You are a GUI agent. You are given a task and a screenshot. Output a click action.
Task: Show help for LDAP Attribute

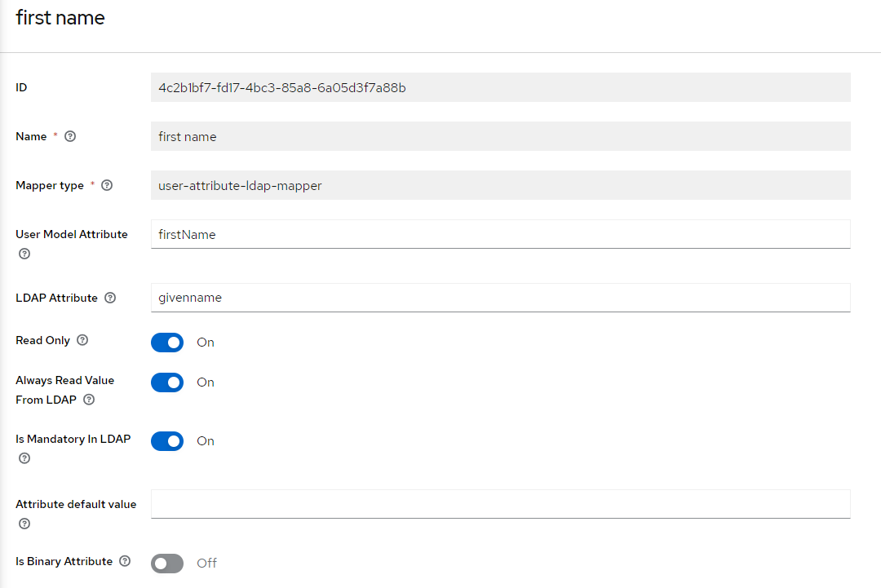110,298
